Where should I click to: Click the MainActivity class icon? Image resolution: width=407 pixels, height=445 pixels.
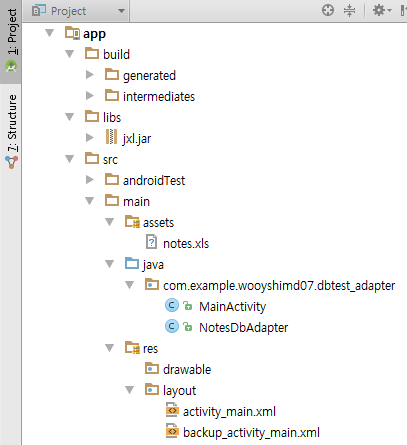(172, 306)
